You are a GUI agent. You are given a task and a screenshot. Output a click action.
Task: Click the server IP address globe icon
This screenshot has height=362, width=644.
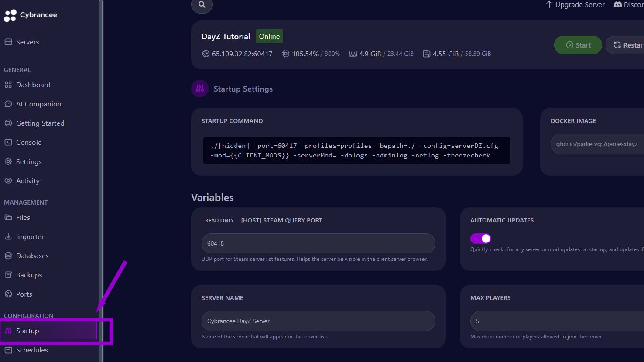pyautogui.click(x=206, y=54)
